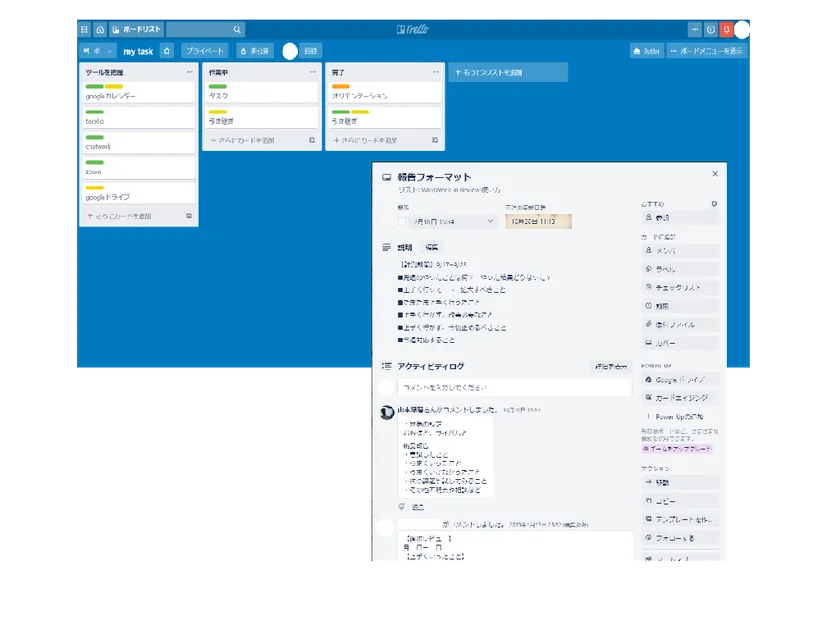
Task: Click the comment input field
Action: [x=514, y=387]
